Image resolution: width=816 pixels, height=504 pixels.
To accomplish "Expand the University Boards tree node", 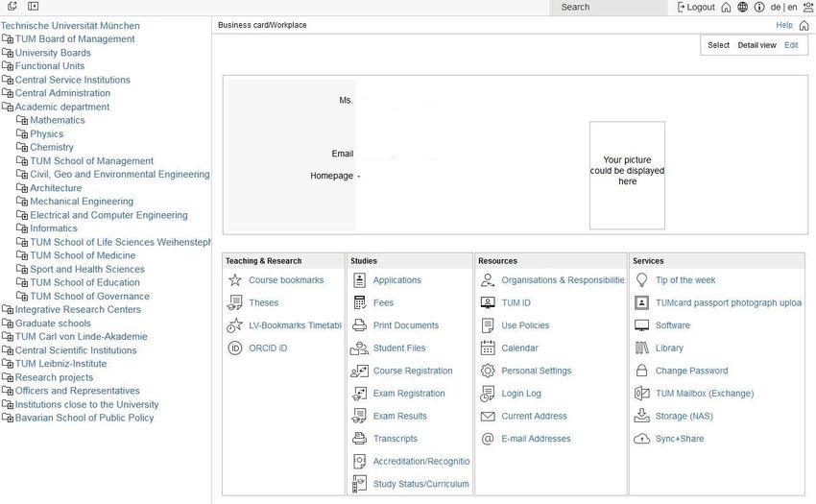I will 8,53.
